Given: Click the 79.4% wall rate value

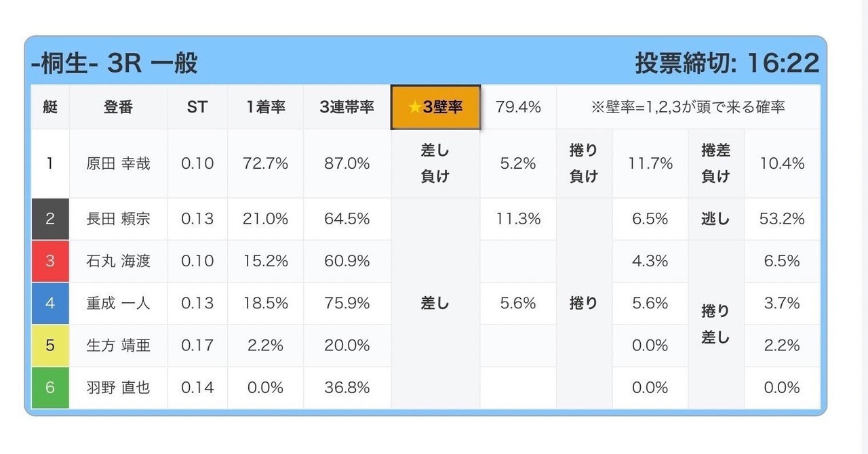Looking at the screenshot, I should (518, 107).
